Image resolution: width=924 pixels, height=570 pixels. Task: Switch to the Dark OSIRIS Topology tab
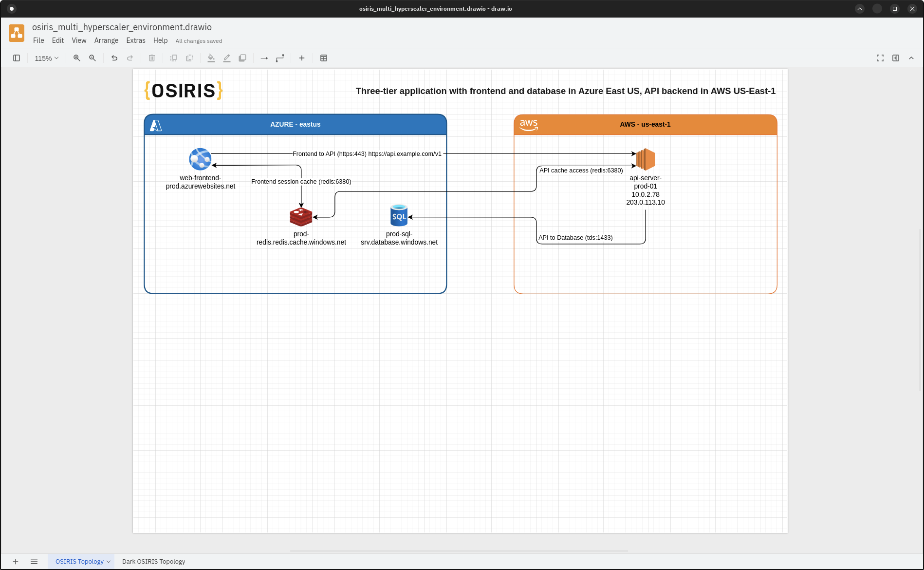pyautogui.click(x=153, y=561)
